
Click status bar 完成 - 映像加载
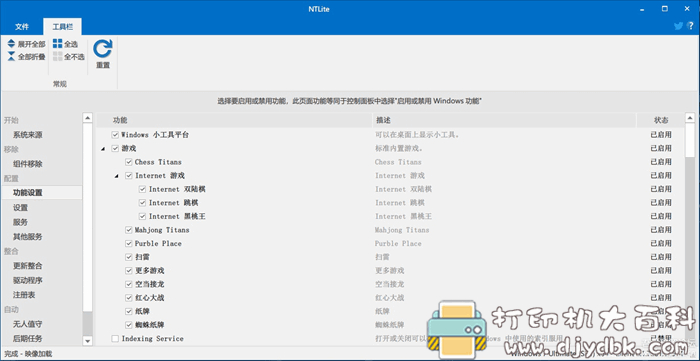[x=28, y=354]
